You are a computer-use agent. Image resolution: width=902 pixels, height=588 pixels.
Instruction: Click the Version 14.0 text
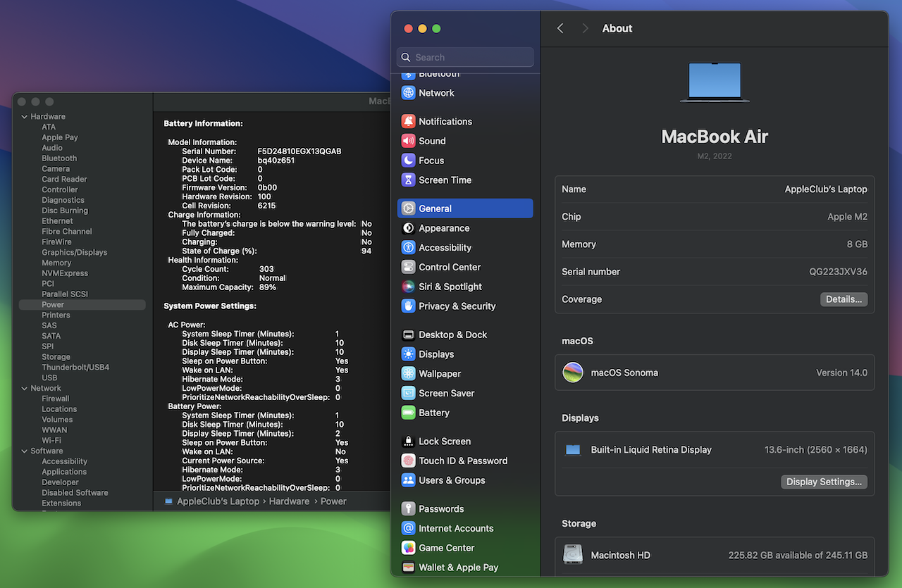(x=841, y=373)
